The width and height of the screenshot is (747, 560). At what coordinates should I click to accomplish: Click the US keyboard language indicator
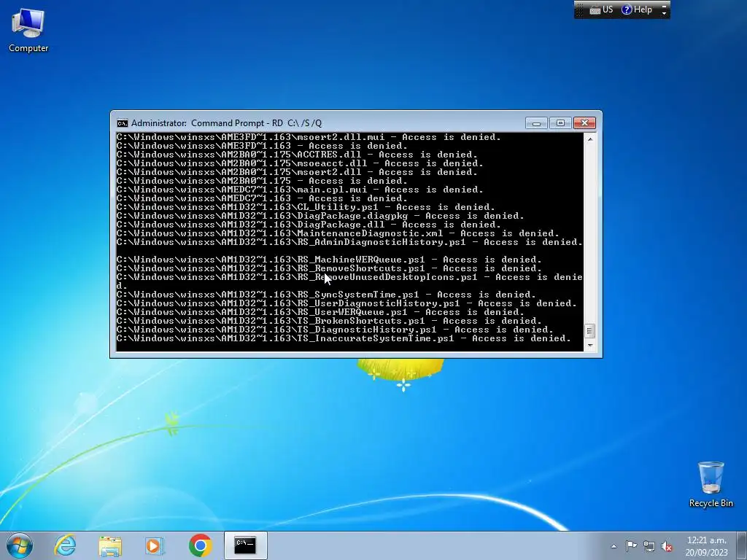coord(601,9)
